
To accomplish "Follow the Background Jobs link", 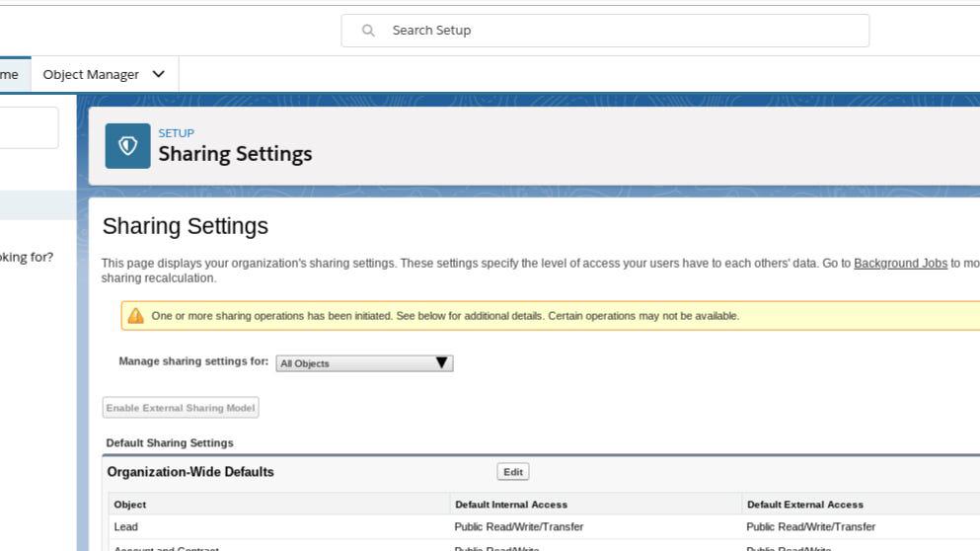I will 900,264.
